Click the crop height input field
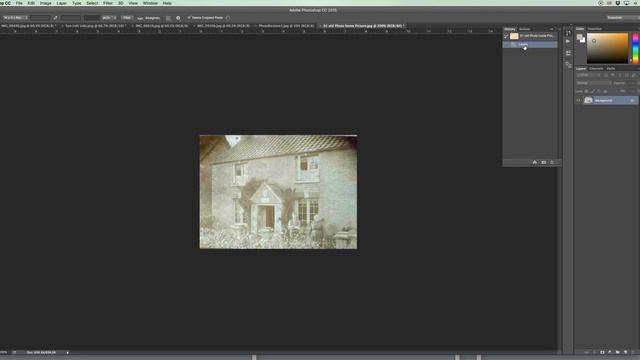The width and height of the screenshot is (640, 360). (71, 18)
